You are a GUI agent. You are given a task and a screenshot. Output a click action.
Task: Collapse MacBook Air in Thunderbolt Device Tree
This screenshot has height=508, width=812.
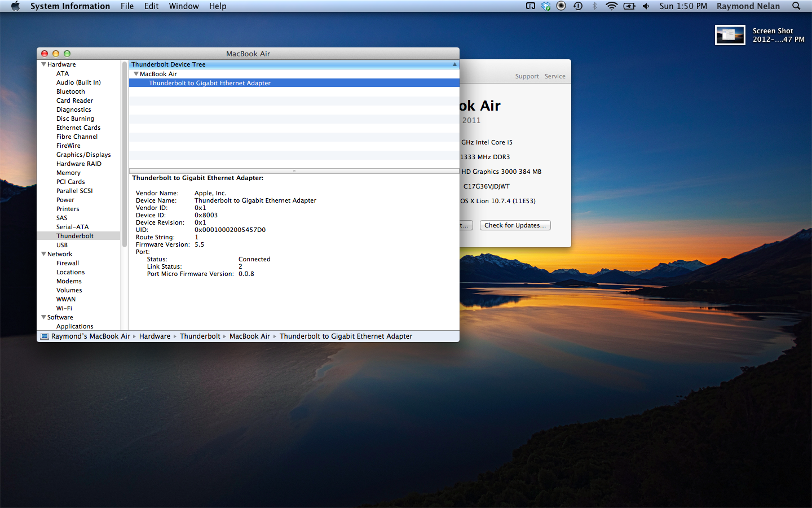click(136, 74)
